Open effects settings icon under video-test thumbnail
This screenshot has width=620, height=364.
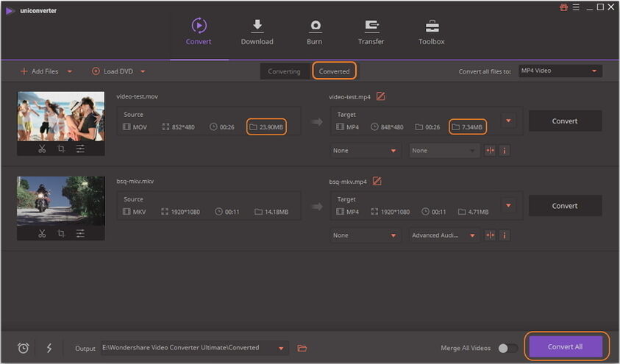pos(80,149)
